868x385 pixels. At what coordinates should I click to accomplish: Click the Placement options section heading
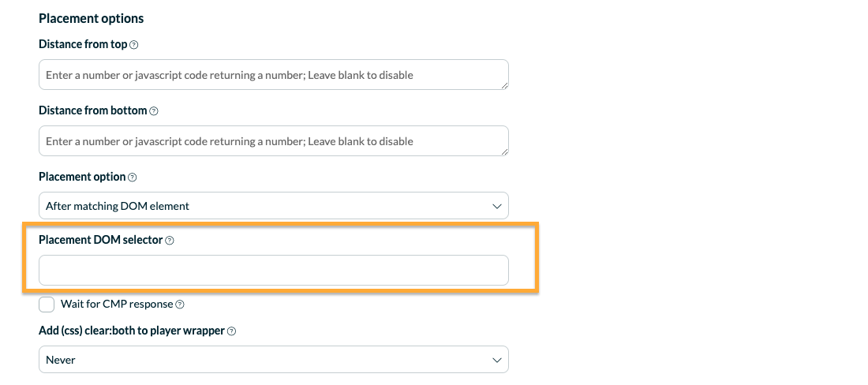[92, 19]
